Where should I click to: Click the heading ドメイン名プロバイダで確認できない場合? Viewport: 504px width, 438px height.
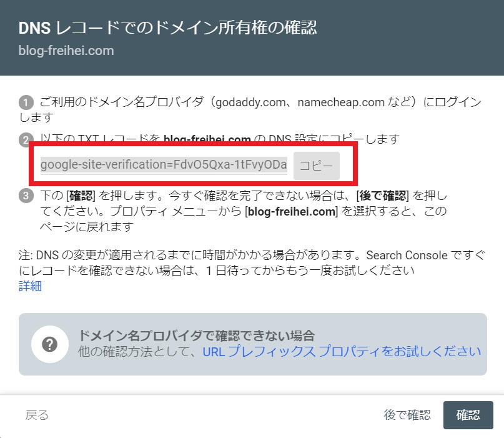pos(196,336)
